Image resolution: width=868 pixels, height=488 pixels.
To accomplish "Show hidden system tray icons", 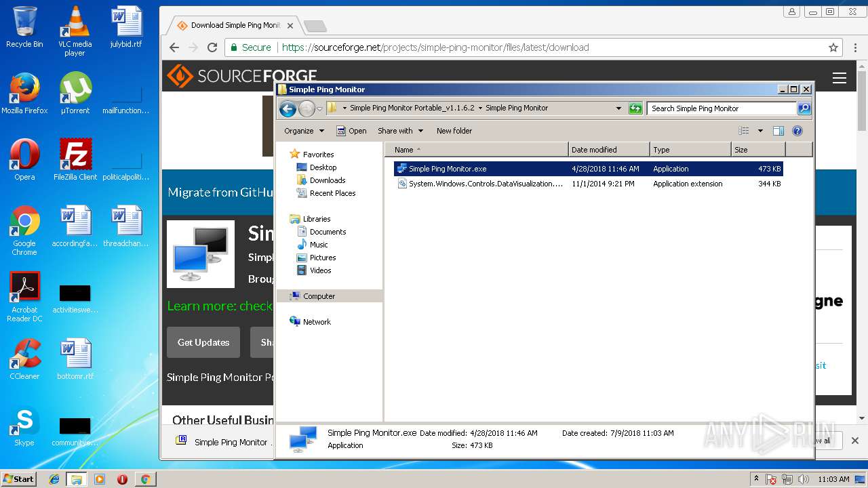I will (757, 479).
